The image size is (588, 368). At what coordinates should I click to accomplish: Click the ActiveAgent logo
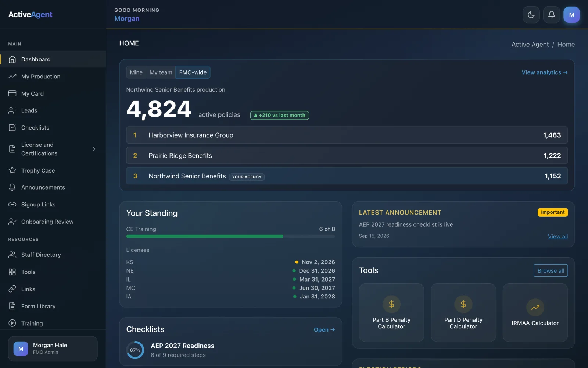tap(31, 15)
